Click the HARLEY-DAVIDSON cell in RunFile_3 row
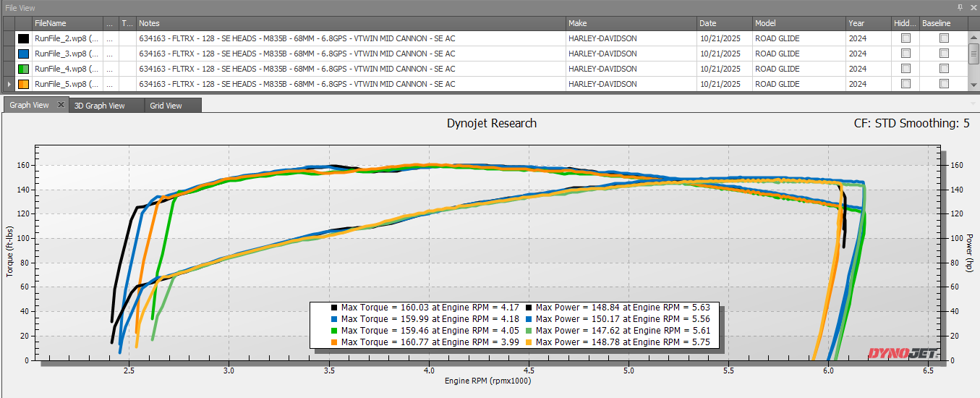The height and width of the screenshot is (398, 980). coord(631,54)
